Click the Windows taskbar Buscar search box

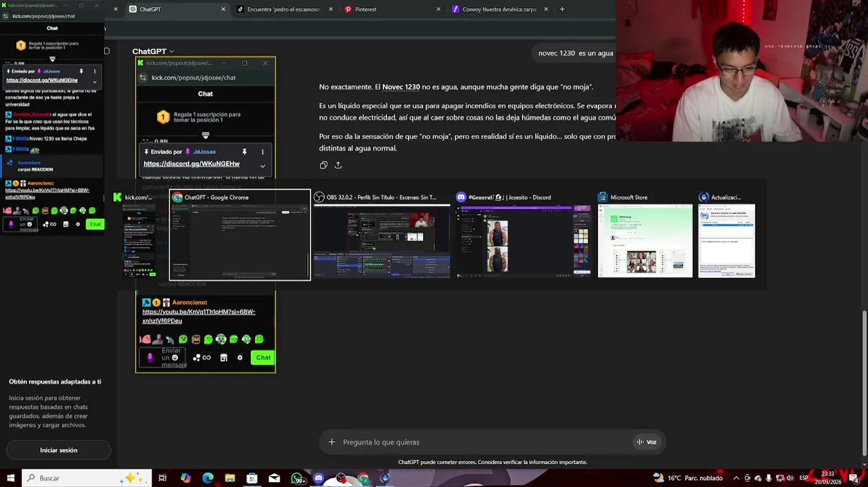pos(87,478)
